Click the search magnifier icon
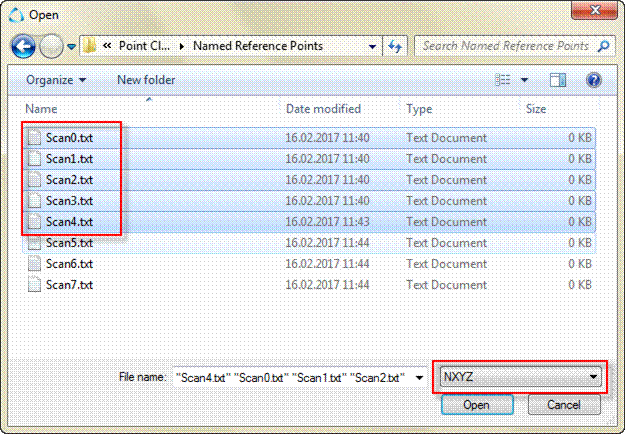 (604, 46)
